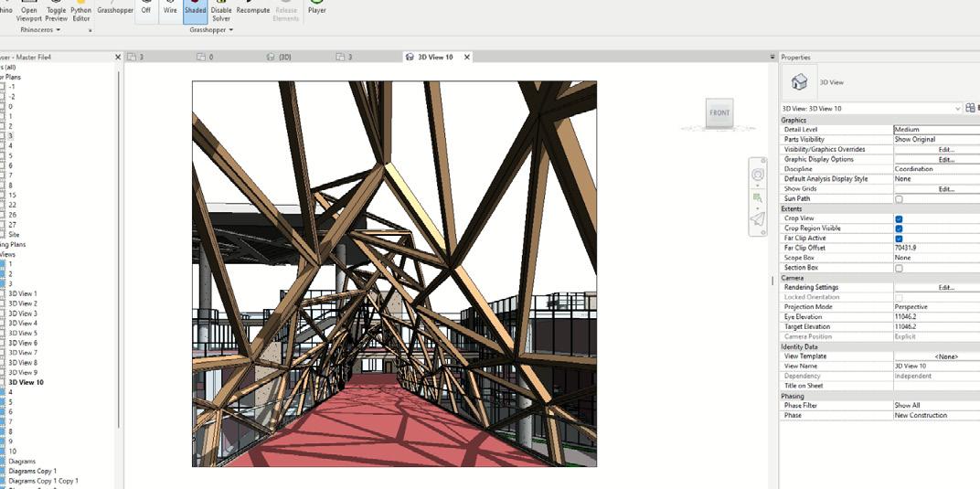This screenshot has width=980, height=489.
Task: Click the zoom region navigation icon
Action: (x=758, y=198)
